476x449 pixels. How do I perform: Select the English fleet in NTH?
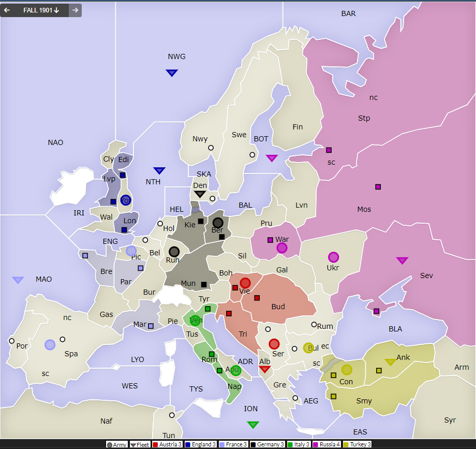pos(159,170)
